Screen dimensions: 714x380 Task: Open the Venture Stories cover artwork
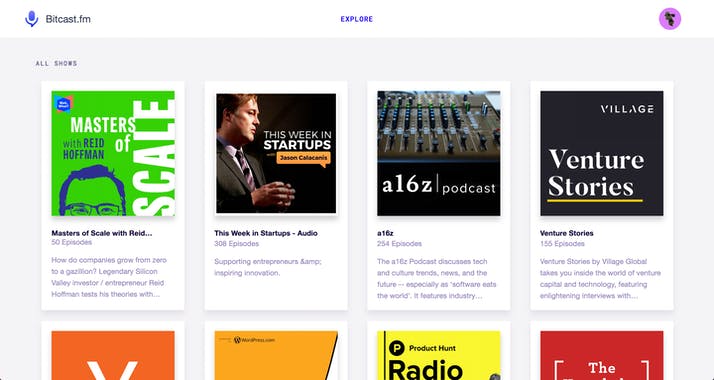coord(602,153)
